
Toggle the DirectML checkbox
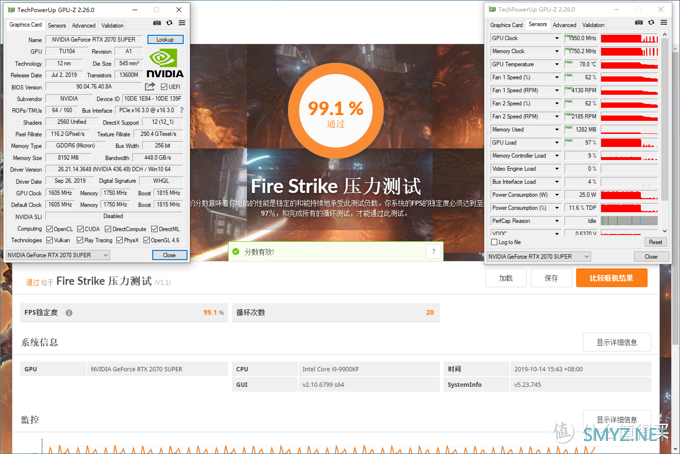pyautogui.click(x=154, y=229)
